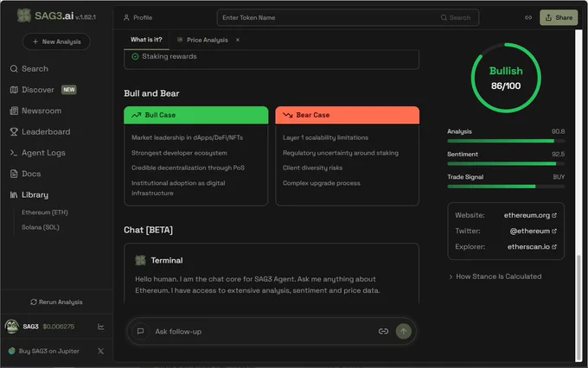Click 'Market leadership in dApps/DeFi/NFTs' text
This screenshot has height=368, width=588.
(187, 137)
